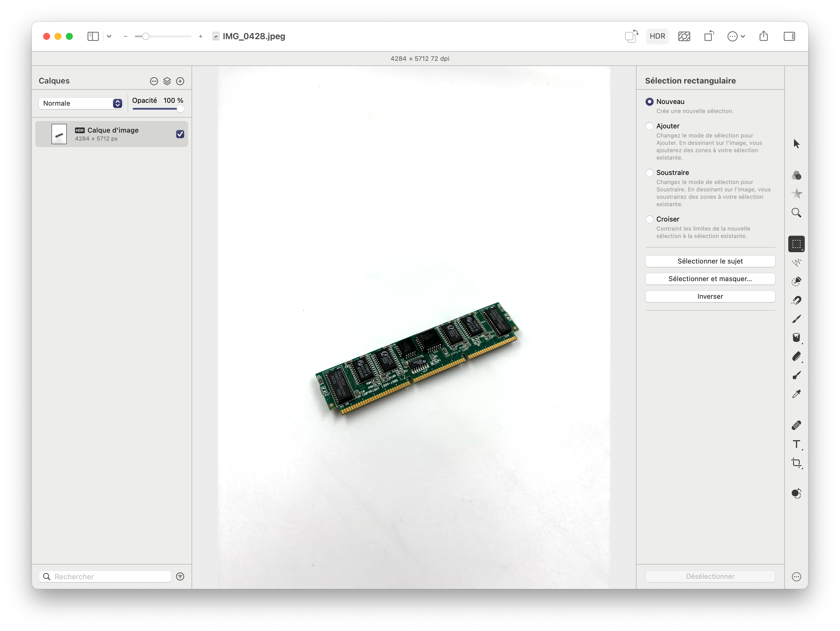Click the Calque d'image layer name
The image size is (840, 631).
click(x=113, y=130)
